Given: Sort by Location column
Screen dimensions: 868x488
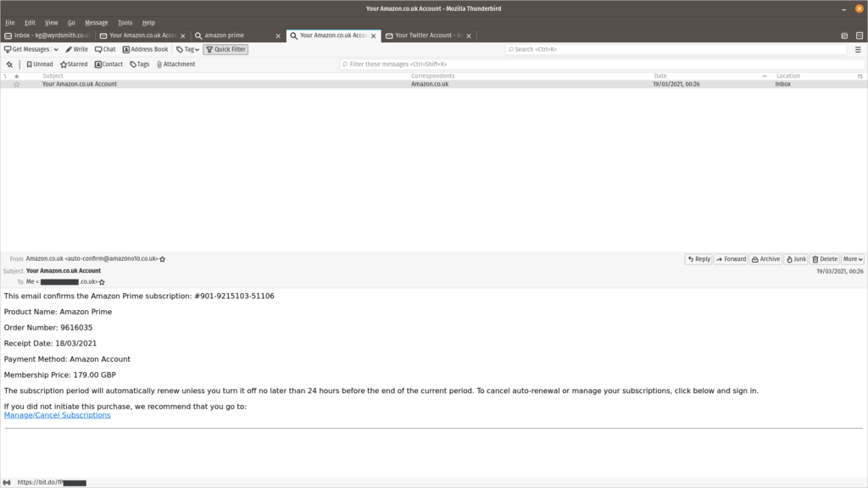Looking at the screenshot, I should tap(815, 75).
